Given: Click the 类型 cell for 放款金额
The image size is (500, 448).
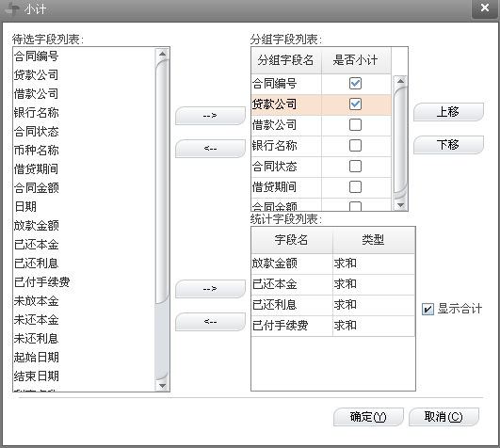Looking at the screenshot, I should pos(374,264).
